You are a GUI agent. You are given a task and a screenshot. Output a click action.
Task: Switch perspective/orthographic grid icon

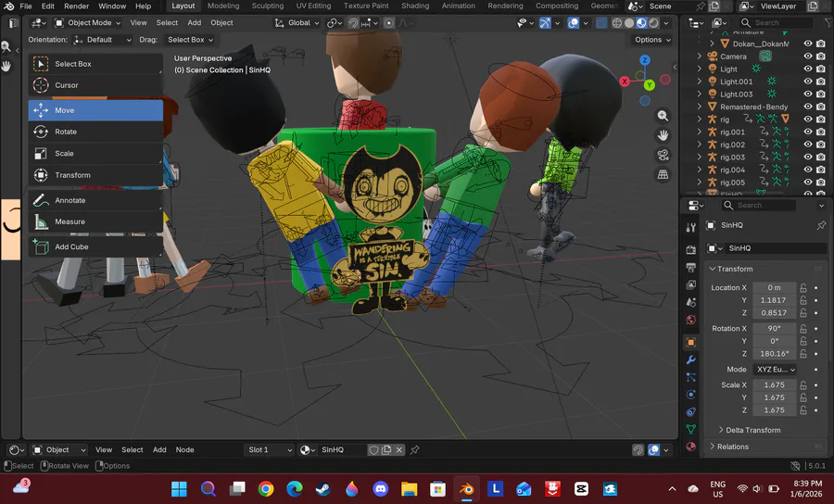663,174
